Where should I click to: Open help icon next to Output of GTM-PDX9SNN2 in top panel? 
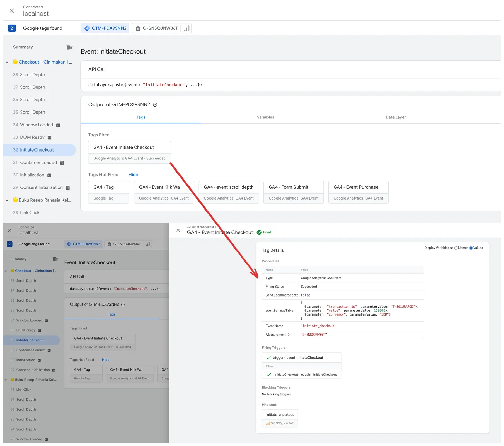(x=155, y=105)
